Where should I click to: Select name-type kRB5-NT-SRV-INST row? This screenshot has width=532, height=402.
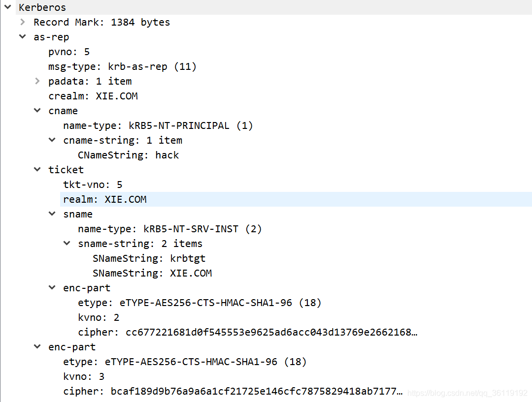coord(169,229)
